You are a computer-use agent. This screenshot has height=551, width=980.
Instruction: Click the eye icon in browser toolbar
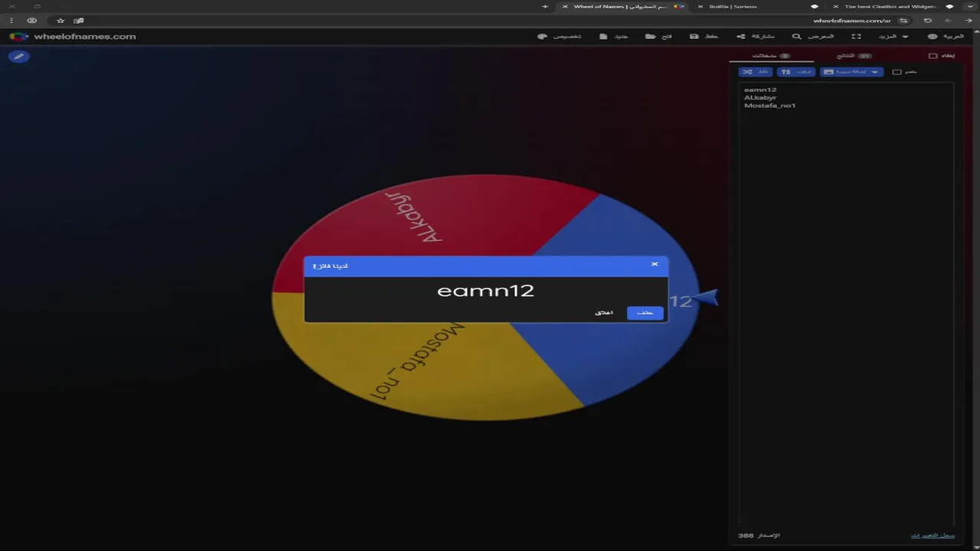click(32, 21)
